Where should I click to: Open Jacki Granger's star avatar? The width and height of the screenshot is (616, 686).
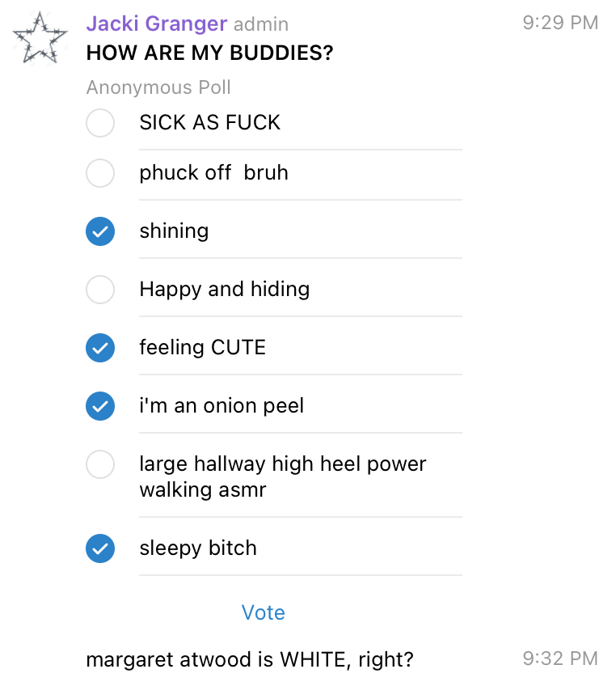(x=40, y=38)
